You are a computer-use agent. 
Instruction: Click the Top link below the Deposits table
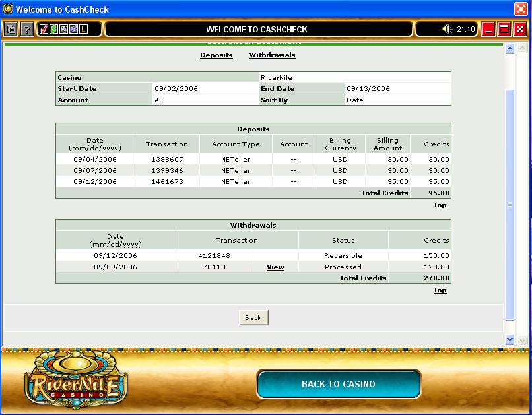(440, 205)
